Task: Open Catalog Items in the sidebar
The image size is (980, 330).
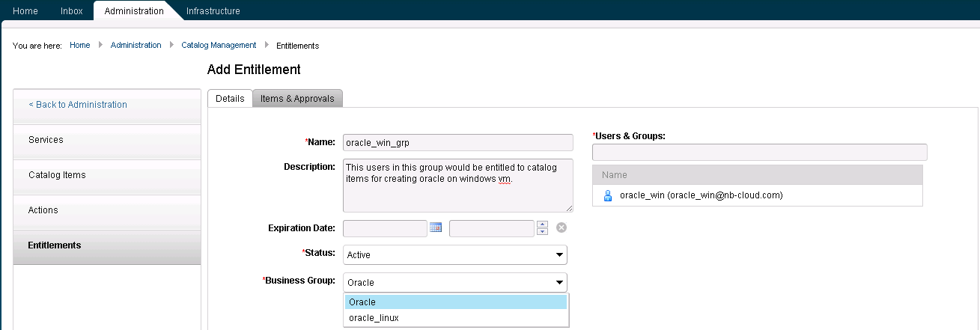Action: pyautogui.click(x=57, y=175)
